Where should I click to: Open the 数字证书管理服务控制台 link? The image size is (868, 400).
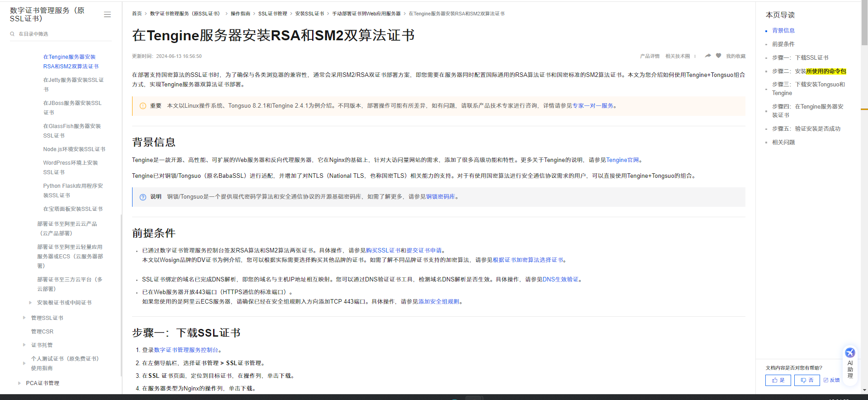[x=186, y=350]
